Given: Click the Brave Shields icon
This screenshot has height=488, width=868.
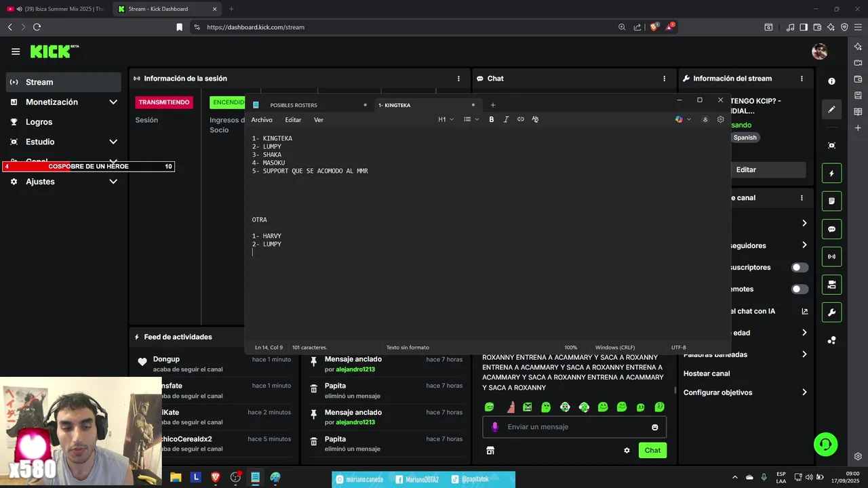Looking at the screenshot, I should 654,27.
